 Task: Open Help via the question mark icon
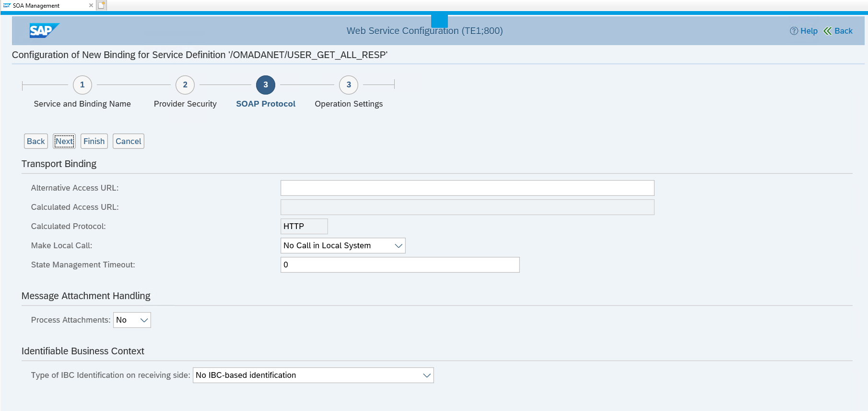[x=794, y=31]
